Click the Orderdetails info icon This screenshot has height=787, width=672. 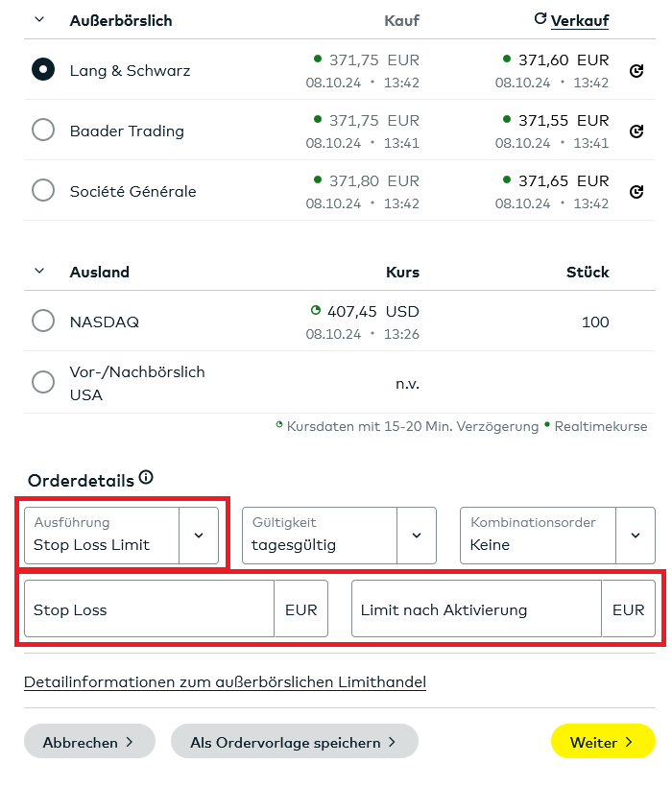(x=146, y=477)
